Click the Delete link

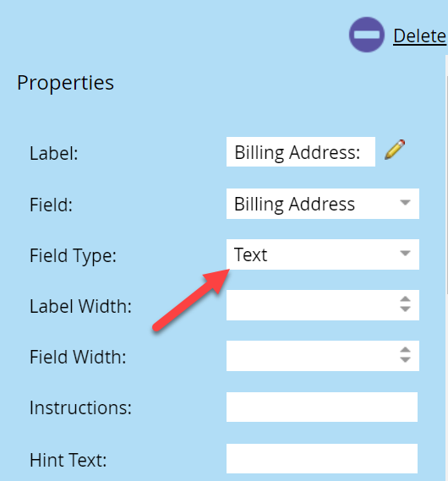pos(419,36)
